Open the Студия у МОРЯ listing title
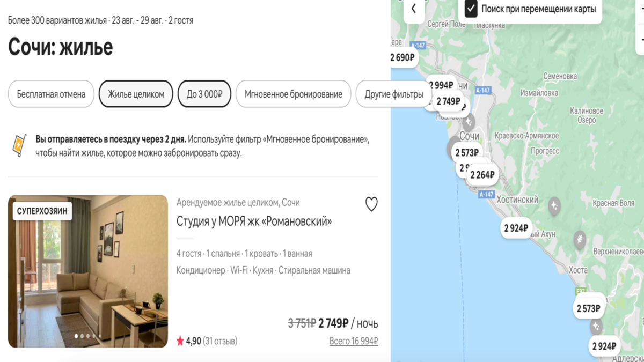 (254, 221)
